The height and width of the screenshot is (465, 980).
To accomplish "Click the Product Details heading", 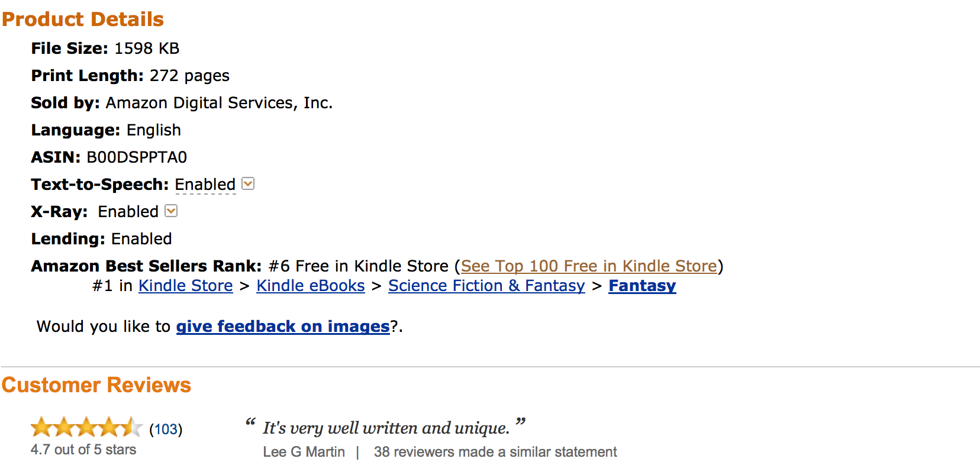I will coord(83,19).
